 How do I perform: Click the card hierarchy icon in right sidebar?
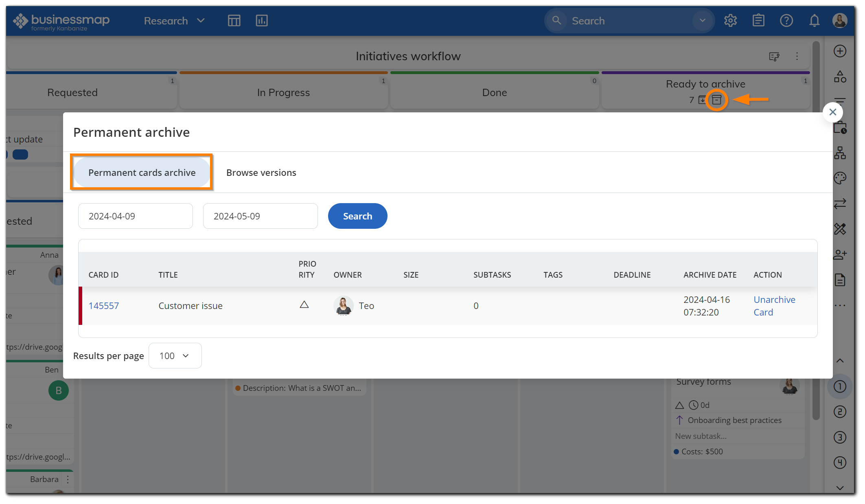840,153
